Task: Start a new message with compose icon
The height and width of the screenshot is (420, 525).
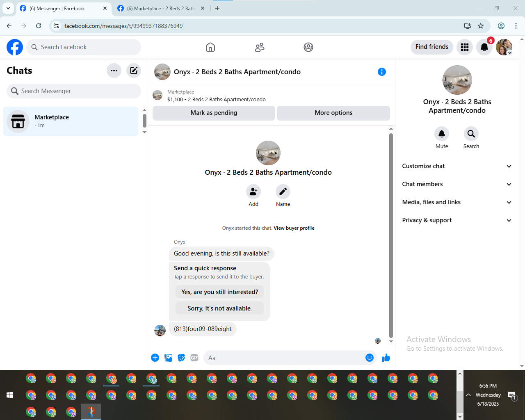Action: 134,71
